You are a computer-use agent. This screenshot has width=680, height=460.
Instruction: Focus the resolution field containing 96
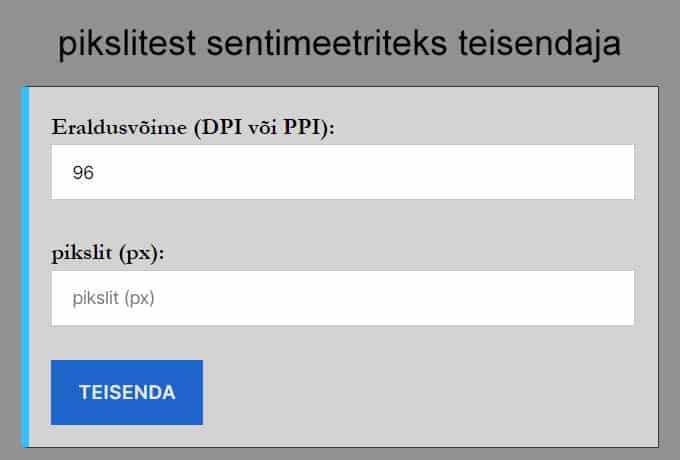[343, 172]
